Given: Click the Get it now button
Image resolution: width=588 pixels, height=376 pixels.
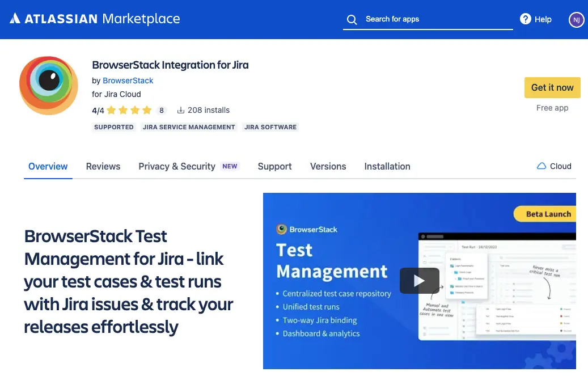Looking at the screenshot, I should (552, 87).
